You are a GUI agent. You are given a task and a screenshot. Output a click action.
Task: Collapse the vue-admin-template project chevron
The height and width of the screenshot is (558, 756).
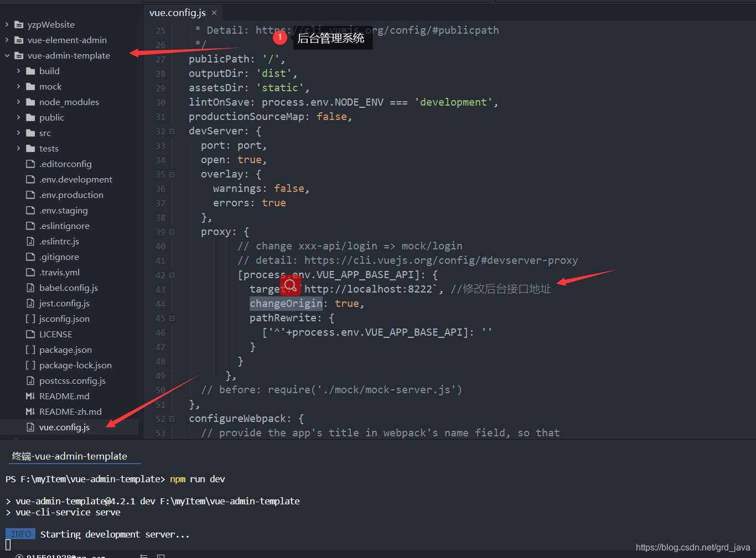pos(7,56)
